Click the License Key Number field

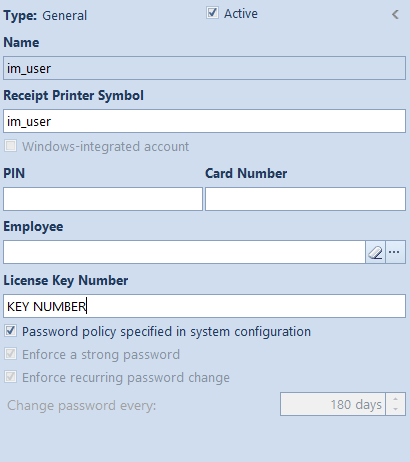(x=204, y=306)
